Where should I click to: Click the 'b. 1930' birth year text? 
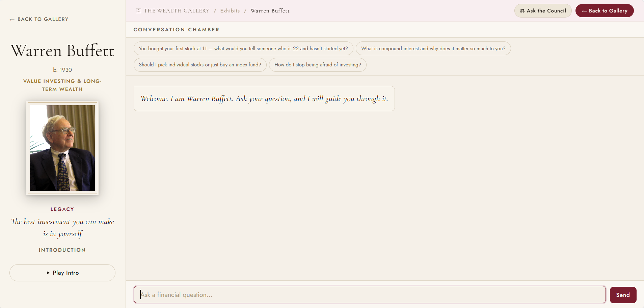pos(62,70)
